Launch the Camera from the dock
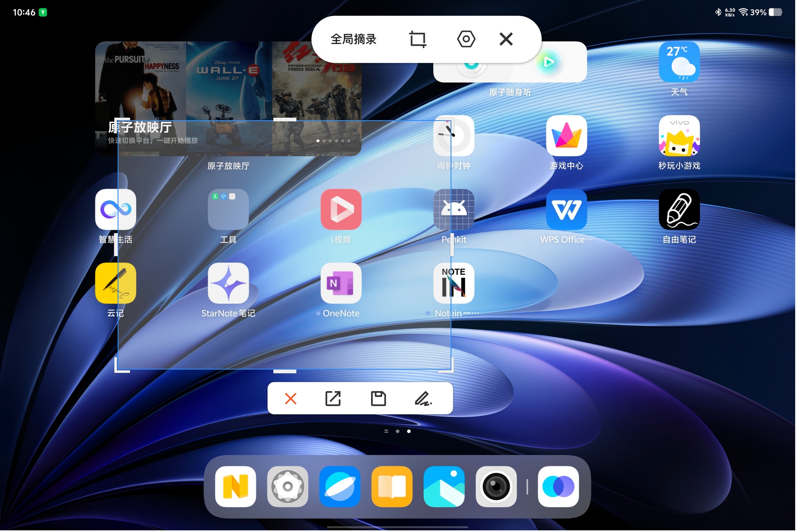796x532 pixels. (496, 486)
